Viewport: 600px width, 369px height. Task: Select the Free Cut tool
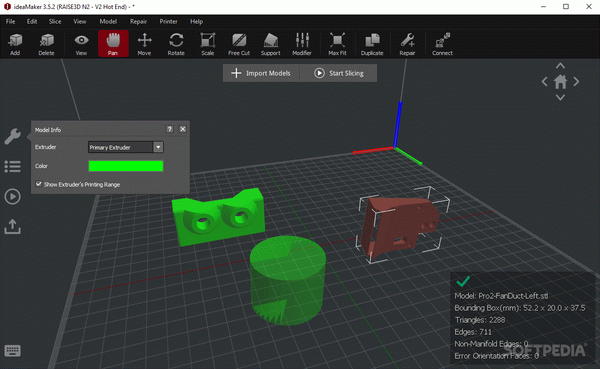(239, 44)
